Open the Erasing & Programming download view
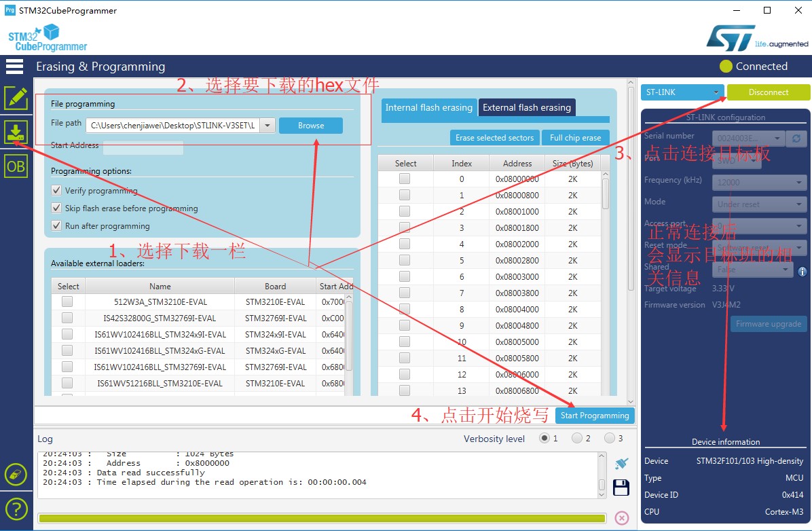812x531 pixels. pos(16,132)
